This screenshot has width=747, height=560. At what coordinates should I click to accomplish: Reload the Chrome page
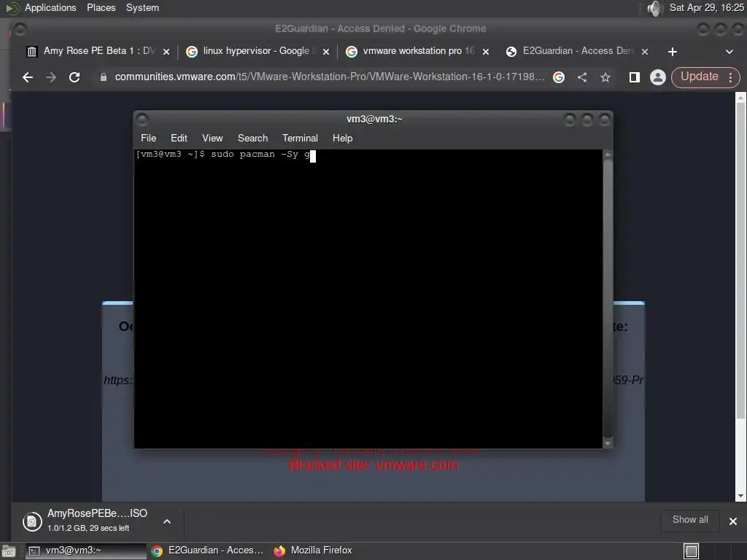point(74,77)
